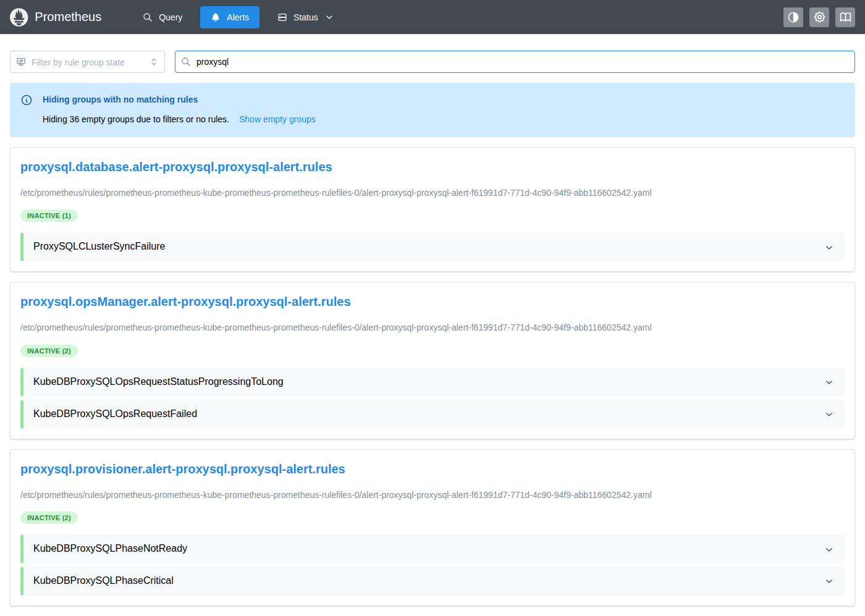Click the 'Hiding 36 empty groups' message text

point(136,119)
